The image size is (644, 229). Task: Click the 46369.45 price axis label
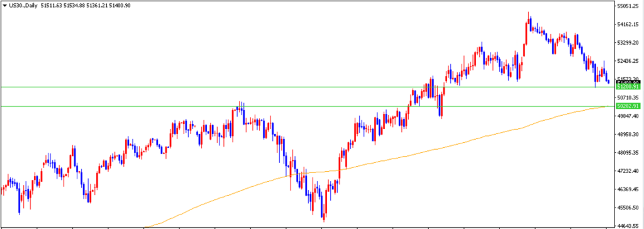click(628, 189)
